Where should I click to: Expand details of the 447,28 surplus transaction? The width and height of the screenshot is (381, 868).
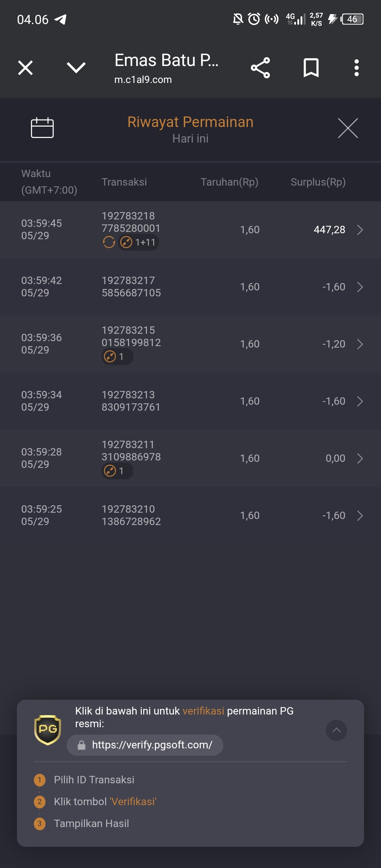360,230
